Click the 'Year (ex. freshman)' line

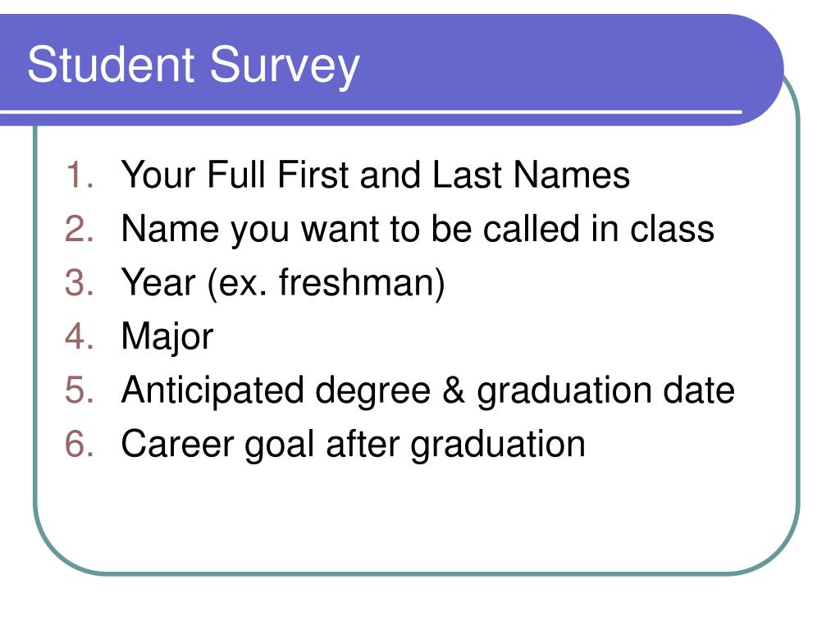point(283,283)
